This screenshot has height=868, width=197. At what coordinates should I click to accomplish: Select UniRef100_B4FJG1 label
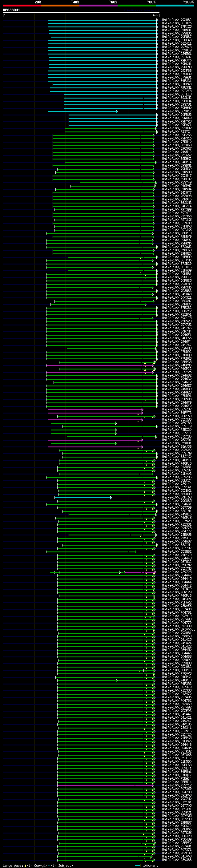click(x=176, y=81)
